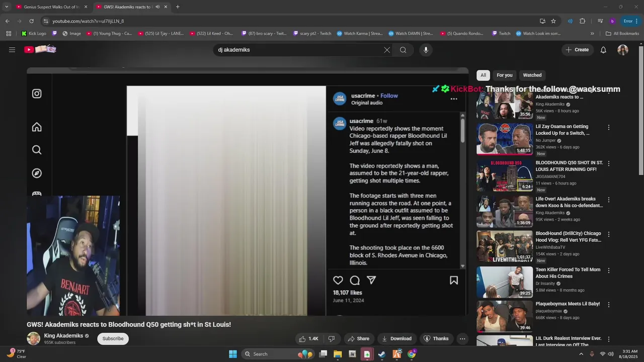The image size is (644, 362).
Task: Select the For you filter chip
Action: [505, 75]
